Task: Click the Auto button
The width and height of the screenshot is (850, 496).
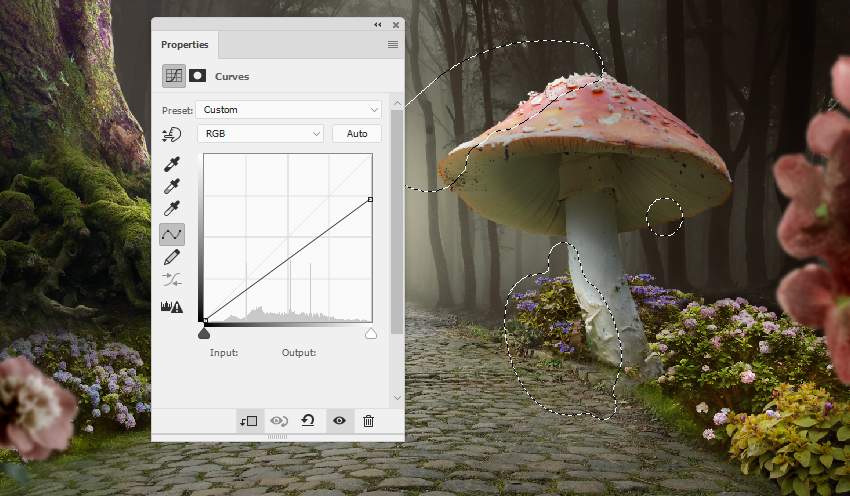Action: (x=357, y=133)
